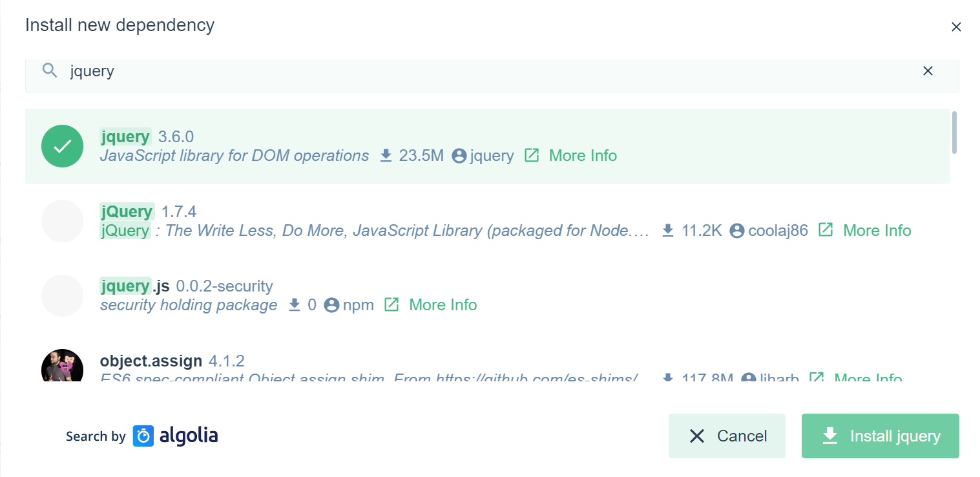Click the npm author icon for jquery.js
This screenshot has height=477, width=980.
[x=332, y=305]
